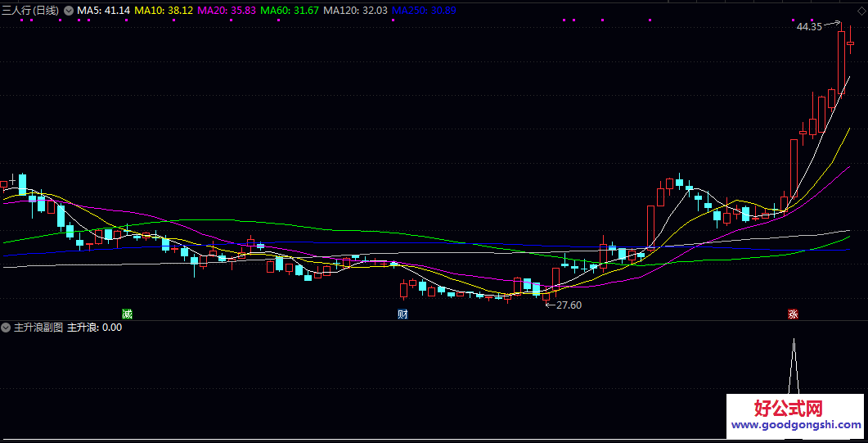Viewport: 868px width, 443px height.
Task: Click the green 减 event marker
Action: pyautogui.click(x=127, y=314)
